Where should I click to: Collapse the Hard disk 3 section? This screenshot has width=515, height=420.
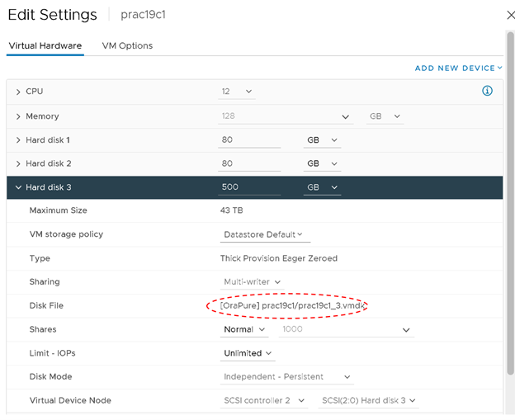tap(18, 187)
